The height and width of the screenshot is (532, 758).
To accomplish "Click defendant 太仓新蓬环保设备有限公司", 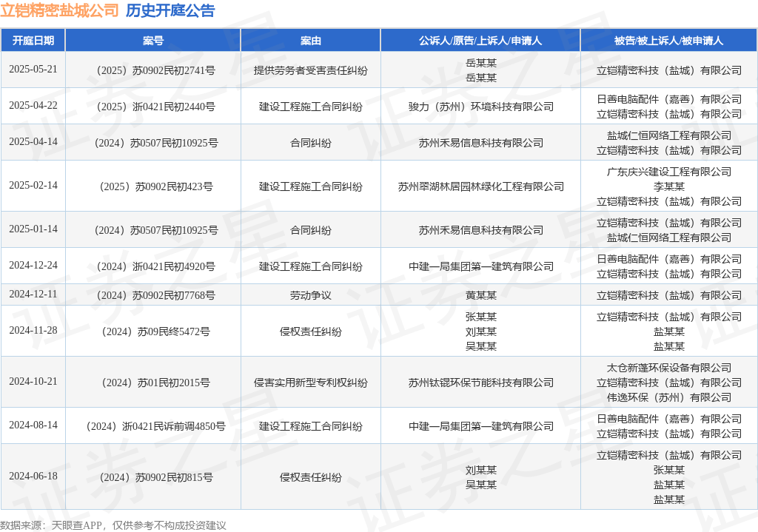I will [669, 368].
